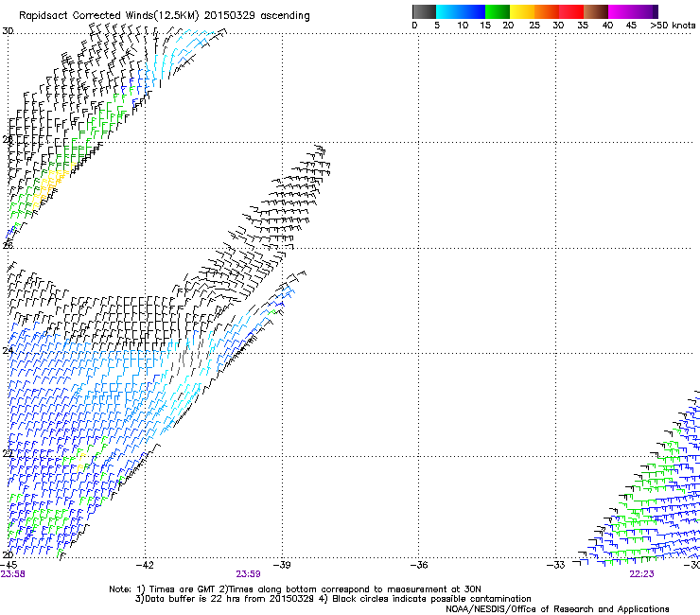Viewport: 700px width, 615px height.
Task: Click the orange 25-30 knots legend color
Action: 547,11
